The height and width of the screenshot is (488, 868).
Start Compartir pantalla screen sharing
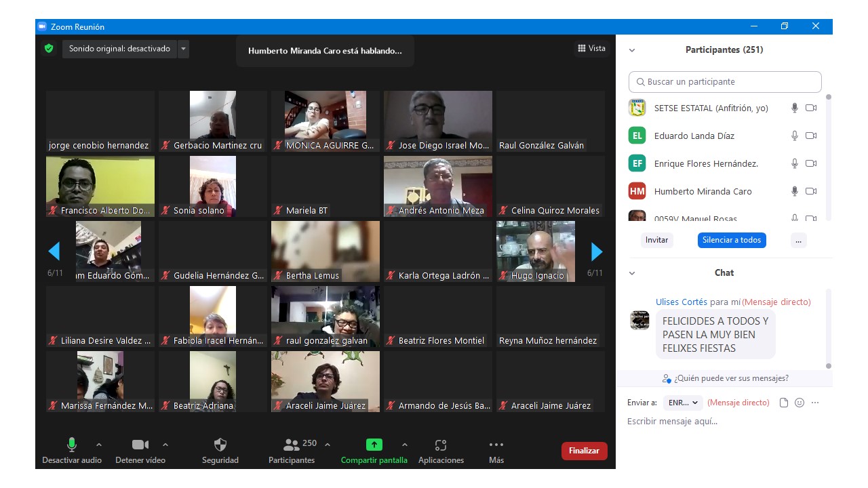374,451
